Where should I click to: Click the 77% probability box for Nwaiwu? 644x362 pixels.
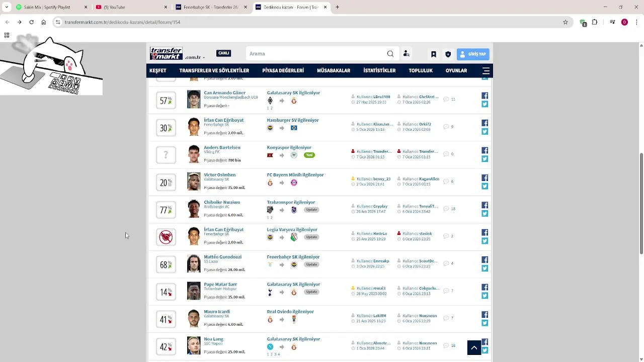pos(166,210)
